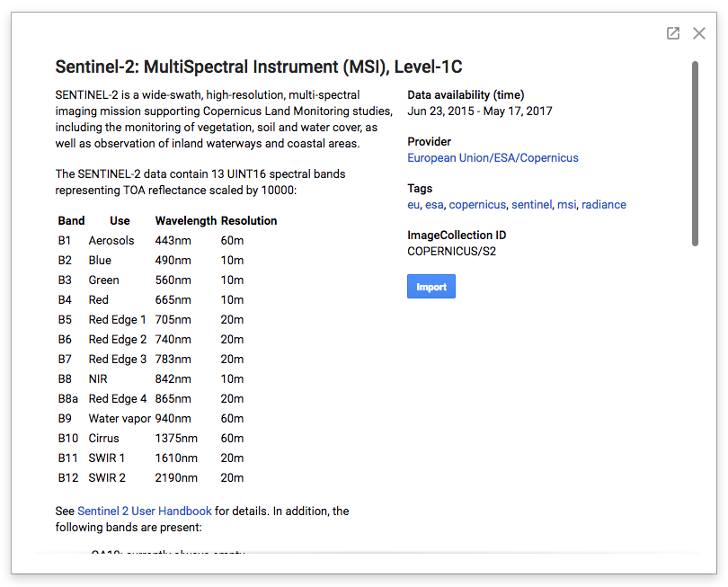Open dataset details in a new window
This screenshot has width=728, height=587.
point(673,33)
